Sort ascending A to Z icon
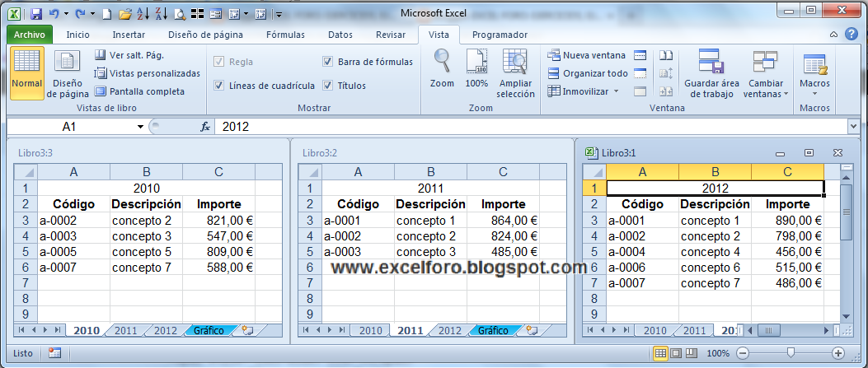The height and width of the screenshot is (368, 868). coord(143,13)
